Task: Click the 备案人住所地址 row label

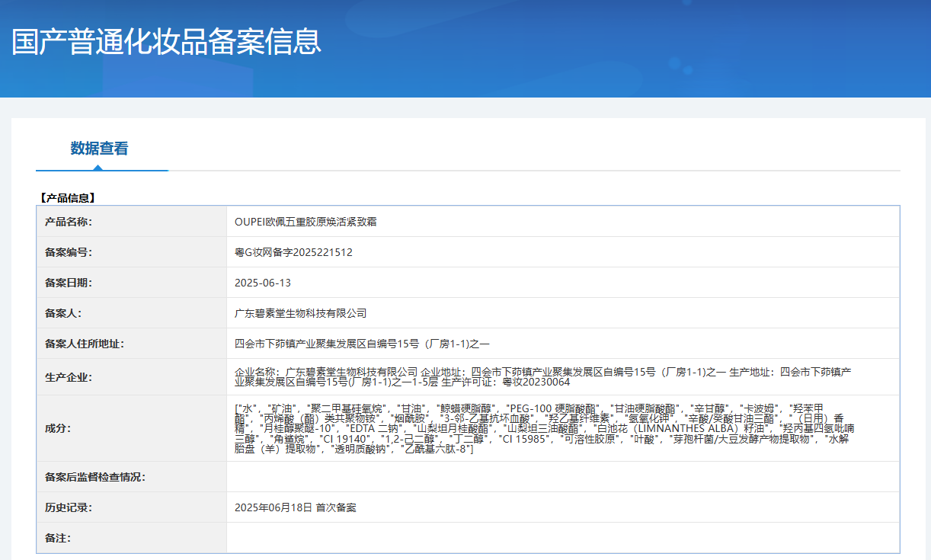Action: point(85,344)
